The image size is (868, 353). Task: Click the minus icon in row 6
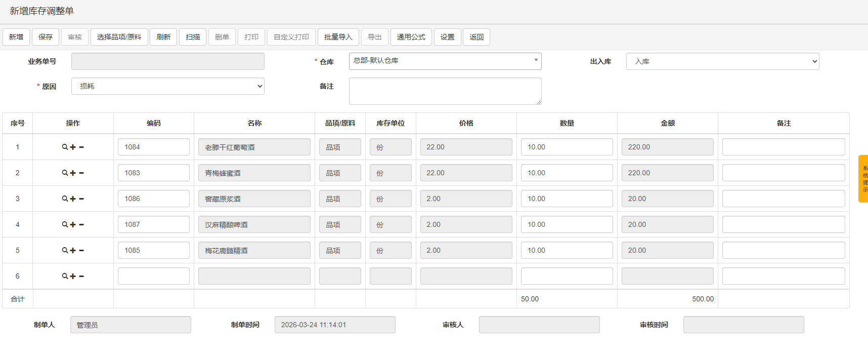coord(81,277)
